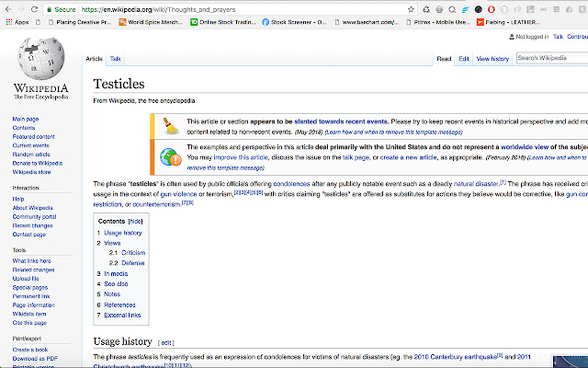This screenshot has width=588, height=368.
Task: Click Download as PDF link
Action: click(35, 359)
